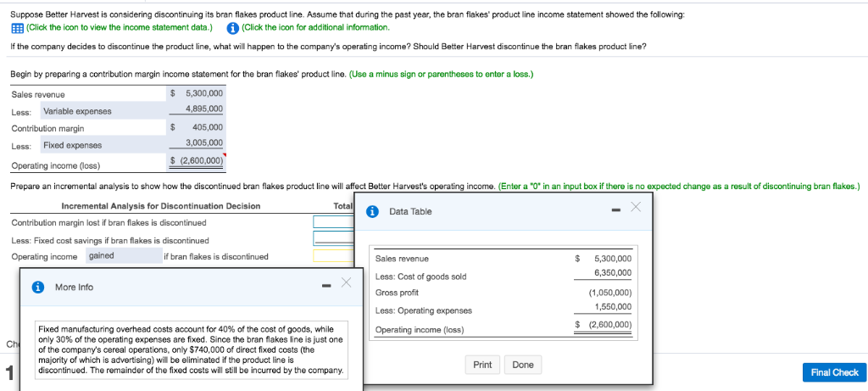Click the 1,550,000 operating expenses value
Viewport: 868px width, 391px height.
613,307
